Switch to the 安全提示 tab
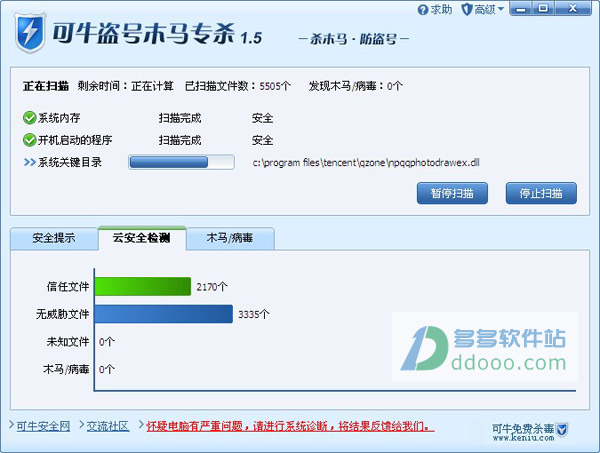The width and height of the screenshot is (600, 453). point(54,238)
